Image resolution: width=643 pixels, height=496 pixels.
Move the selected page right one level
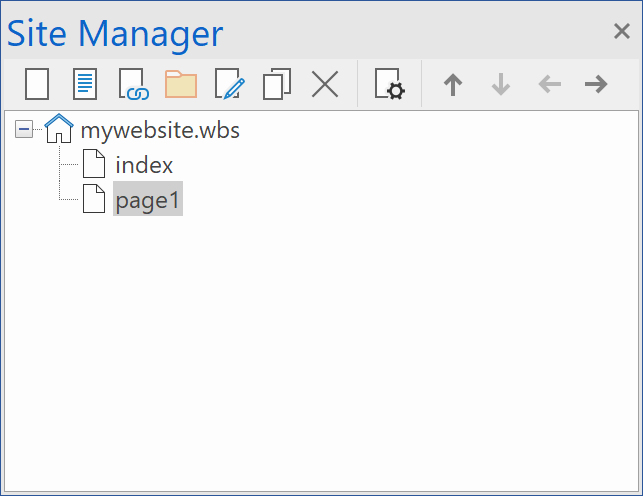tap(596, 84)
